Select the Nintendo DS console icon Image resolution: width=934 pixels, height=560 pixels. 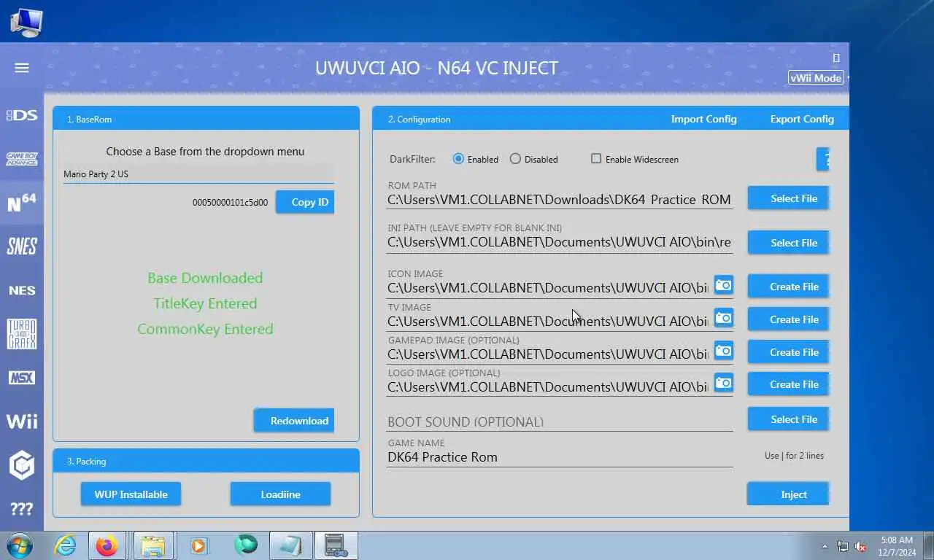pos(22,115)
